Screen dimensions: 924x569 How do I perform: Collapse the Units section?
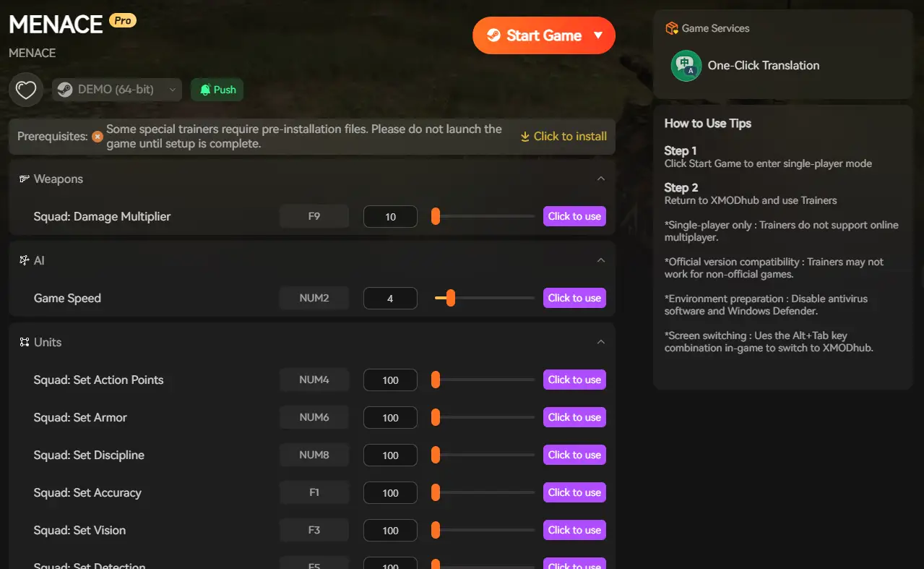[600, 342]
